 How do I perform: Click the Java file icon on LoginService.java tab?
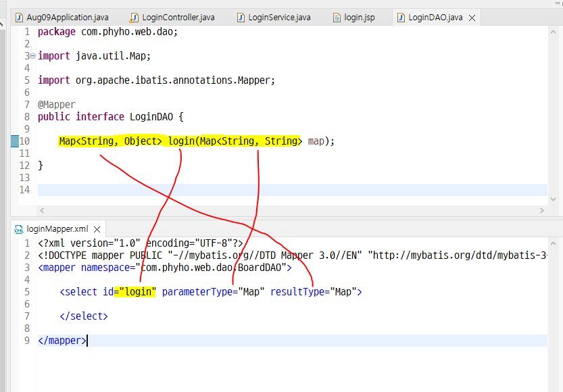point(241,18)
